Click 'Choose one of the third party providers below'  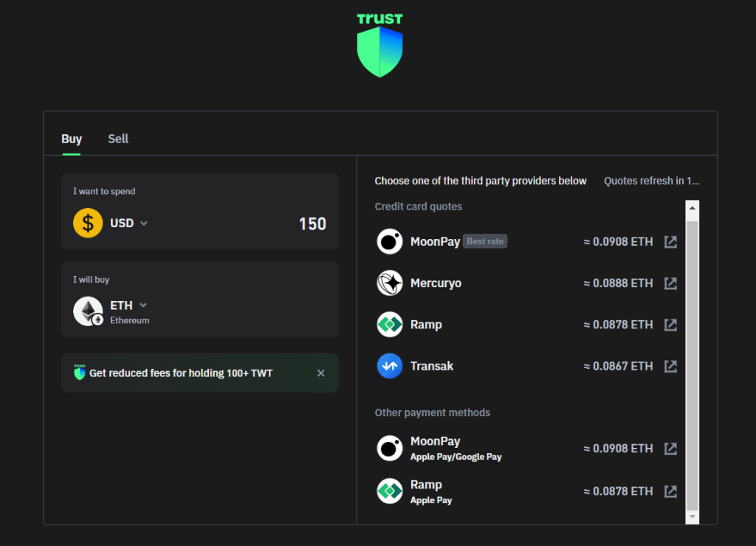pyautogui.click(x=480, y=181)
